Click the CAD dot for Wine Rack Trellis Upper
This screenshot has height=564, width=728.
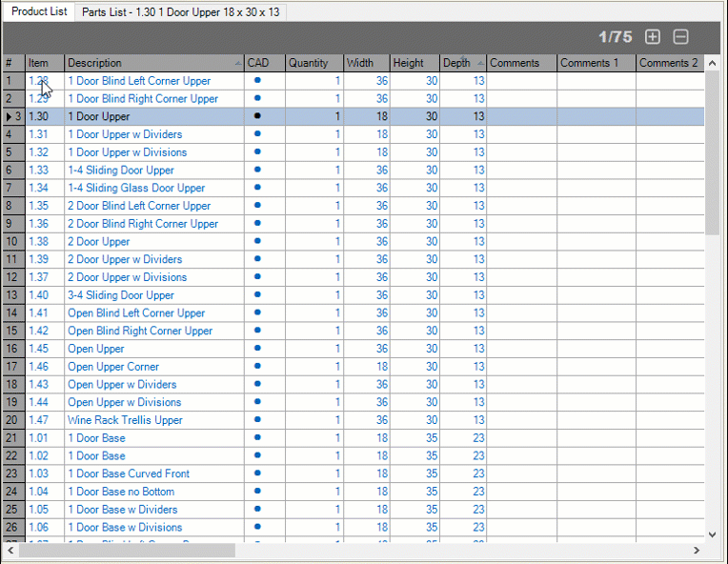(x=257, y=419)
